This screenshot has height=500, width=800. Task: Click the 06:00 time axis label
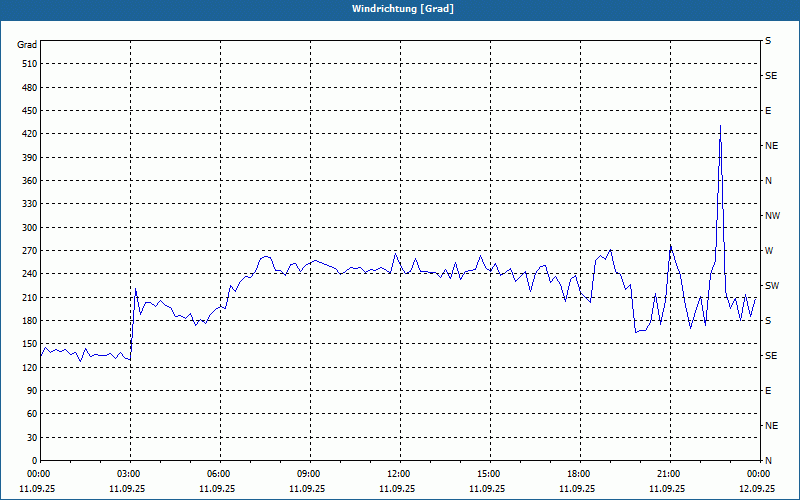click(x=220, y=474)
